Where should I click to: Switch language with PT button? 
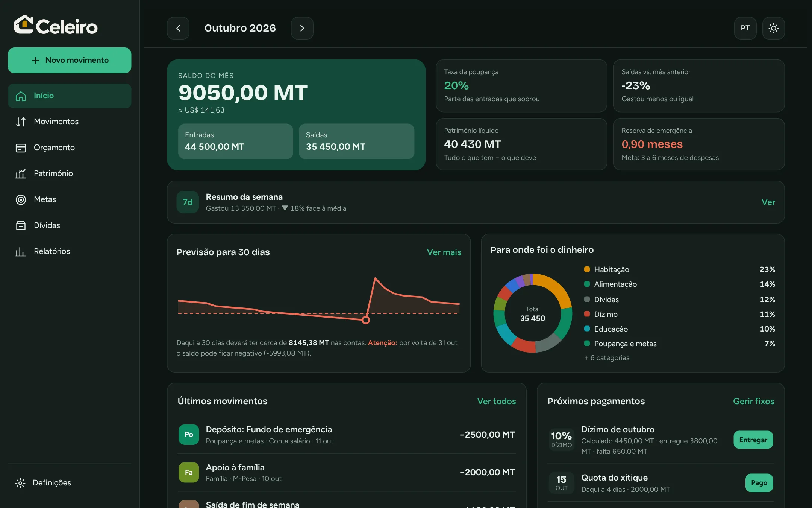(x=745, y=28)
